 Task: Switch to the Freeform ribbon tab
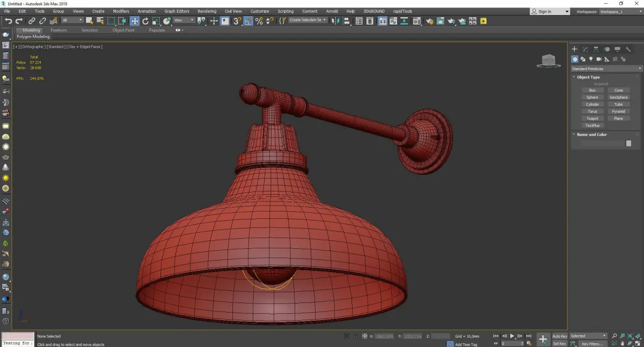58,31
